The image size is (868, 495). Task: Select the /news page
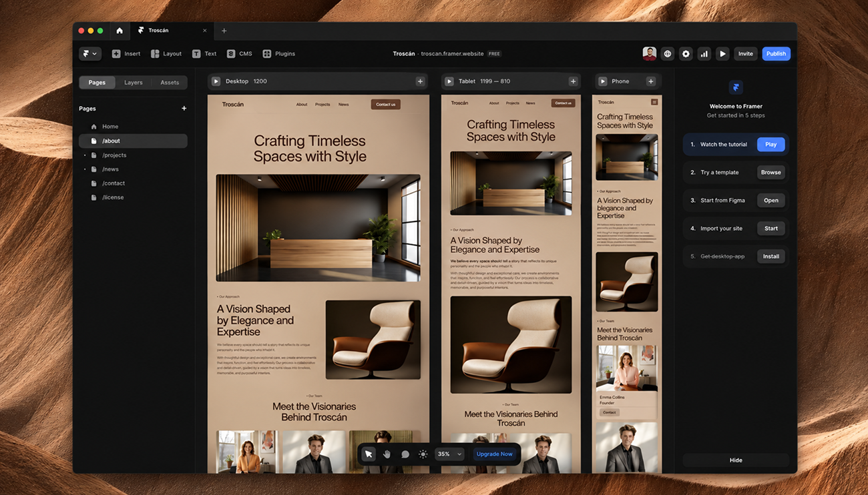click(133, 169)
